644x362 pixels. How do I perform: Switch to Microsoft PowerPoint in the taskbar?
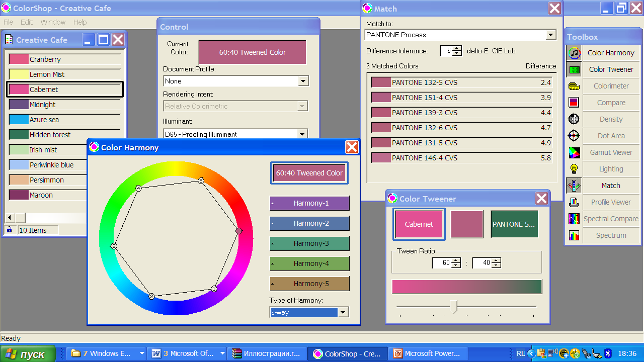click(x=428, y=353)
